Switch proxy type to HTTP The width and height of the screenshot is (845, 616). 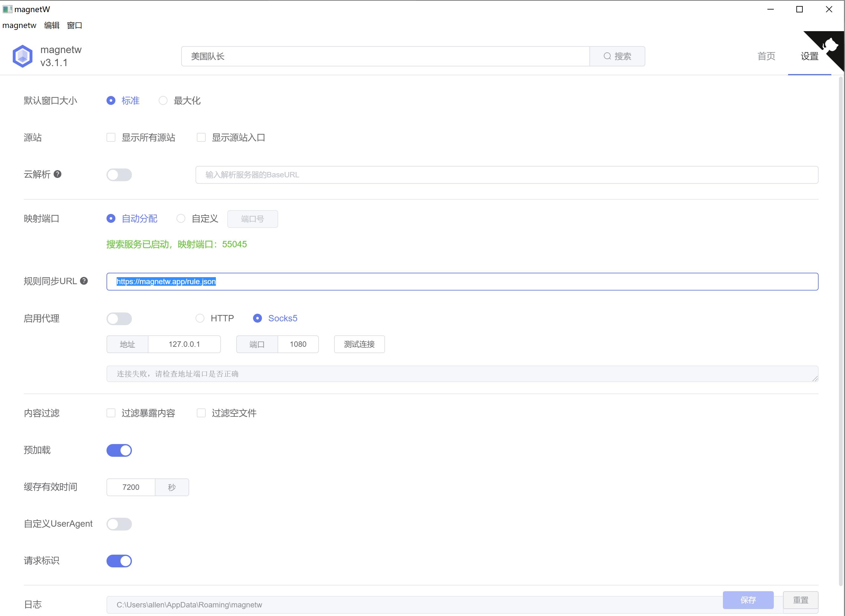pos(200,318)
